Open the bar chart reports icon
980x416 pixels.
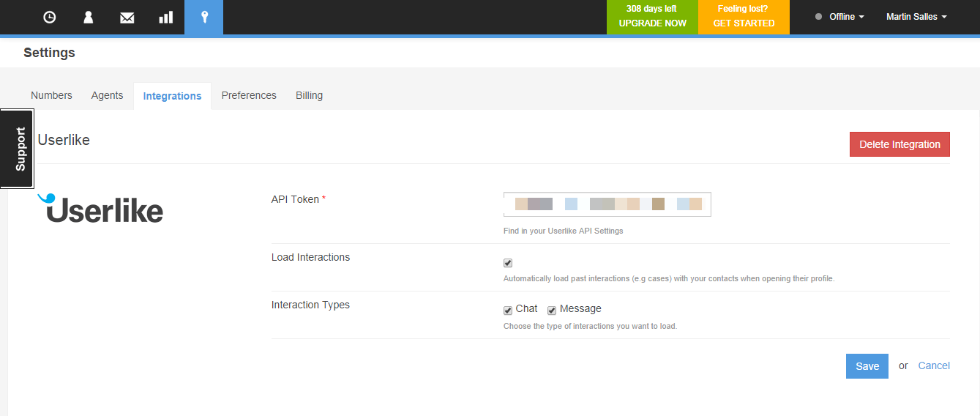click(x=165, y=17)
